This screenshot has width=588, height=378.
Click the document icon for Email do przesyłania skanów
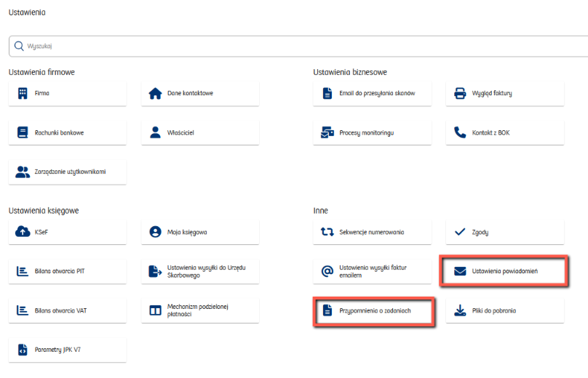pyautogui.click(x=327, y=93)
